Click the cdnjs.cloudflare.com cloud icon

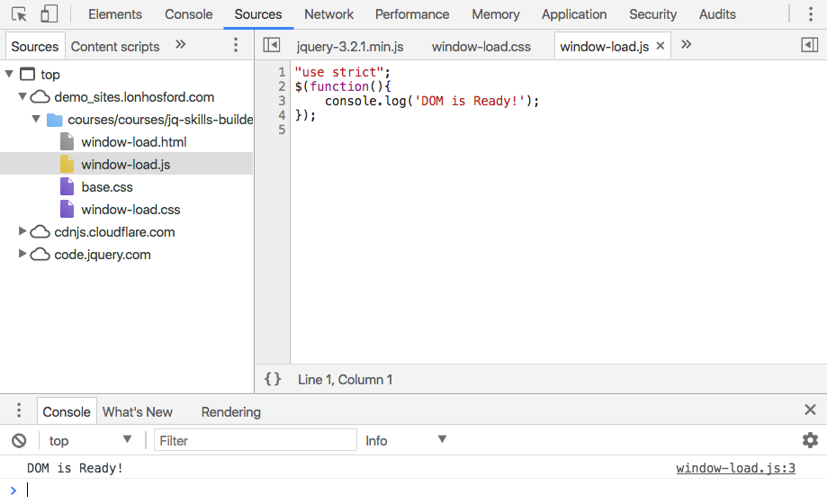click(40, 231)
